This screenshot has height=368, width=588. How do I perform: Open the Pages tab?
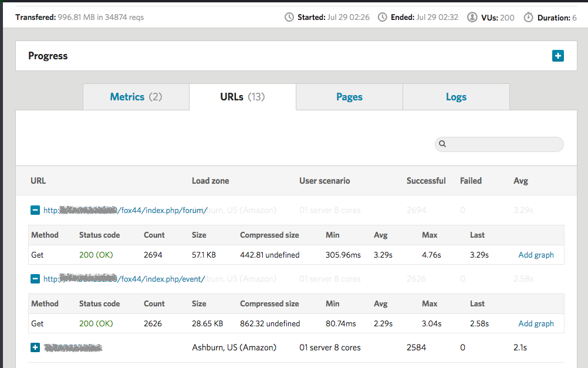click(x=349, y=97)
